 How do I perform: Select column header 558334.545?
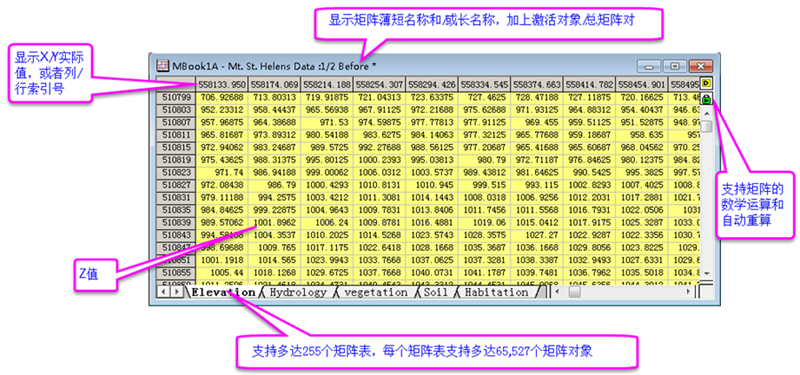click(485, 84)
